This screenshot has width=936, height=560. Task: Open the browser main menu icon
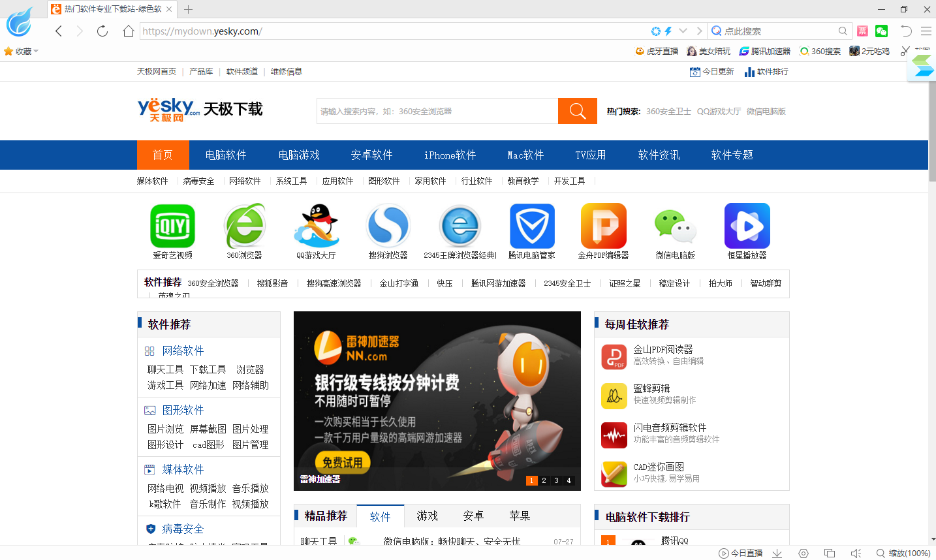[x=926, y=31]
